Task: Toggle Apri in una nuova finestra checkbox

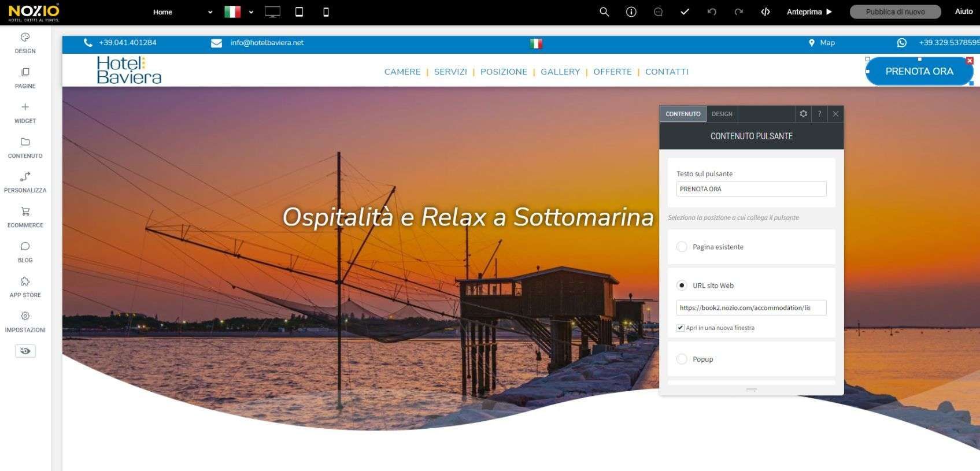Action: pyautogui.click(x=681, y=328)
